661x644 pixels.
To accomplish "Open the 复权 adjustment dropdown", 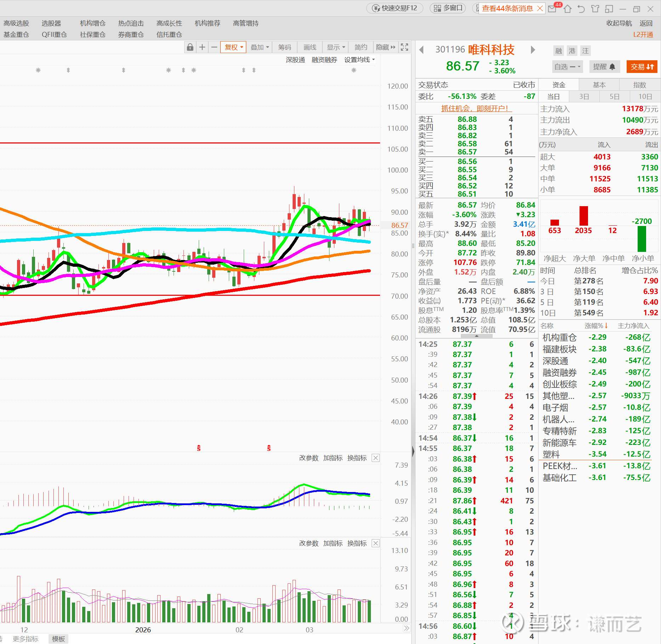I will [233, 47].
